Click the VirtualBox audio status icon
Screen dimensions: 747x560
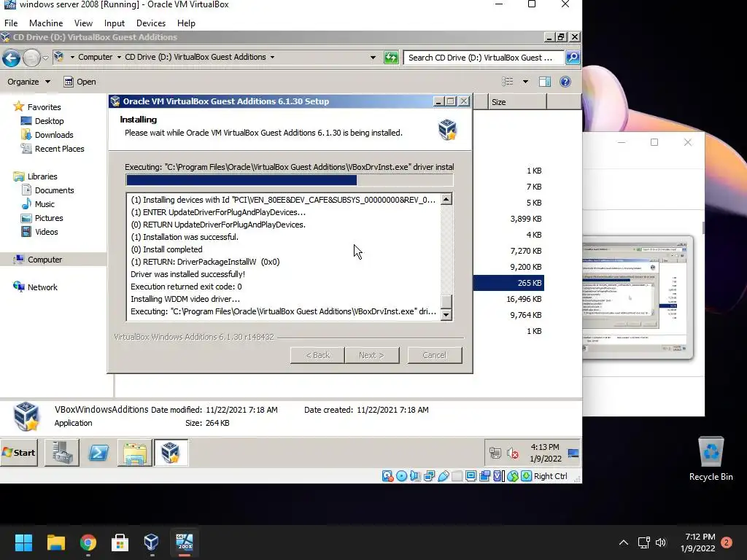point(415,475)
